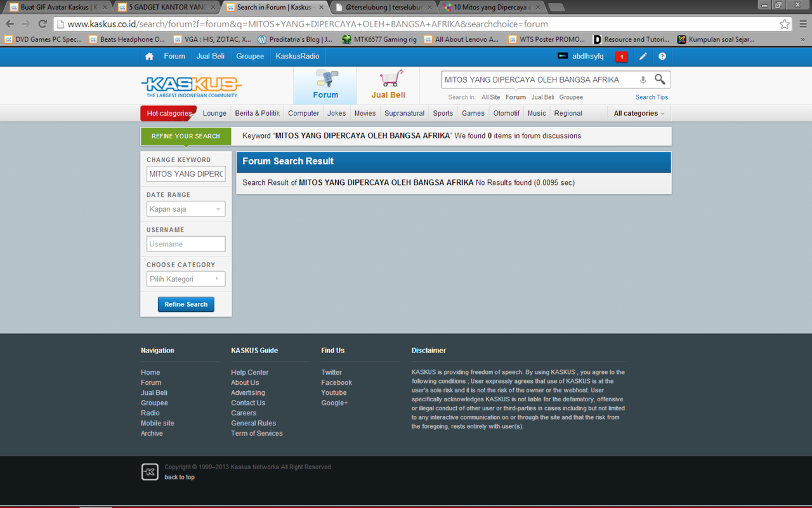Click the Username input field
This screenshot has height=508, width=812.
pyautogui.click(x=186, y=244)
